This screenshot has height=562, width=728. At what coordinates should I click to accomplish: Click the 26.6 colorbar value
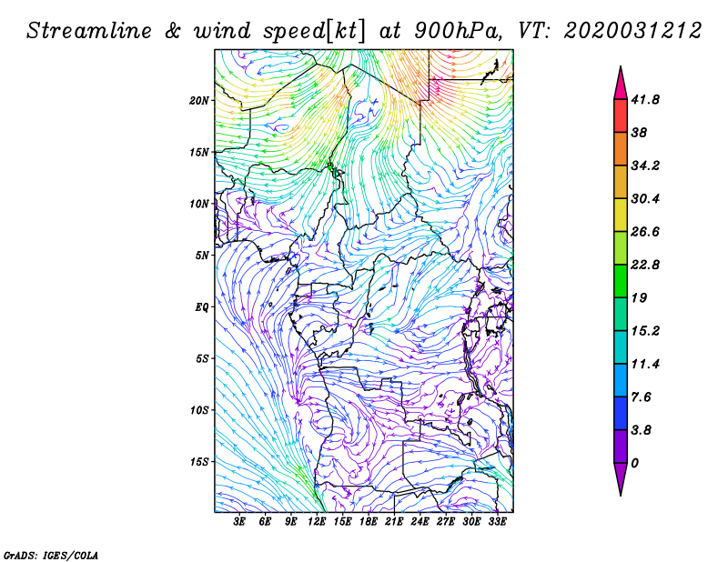point(645,232)
